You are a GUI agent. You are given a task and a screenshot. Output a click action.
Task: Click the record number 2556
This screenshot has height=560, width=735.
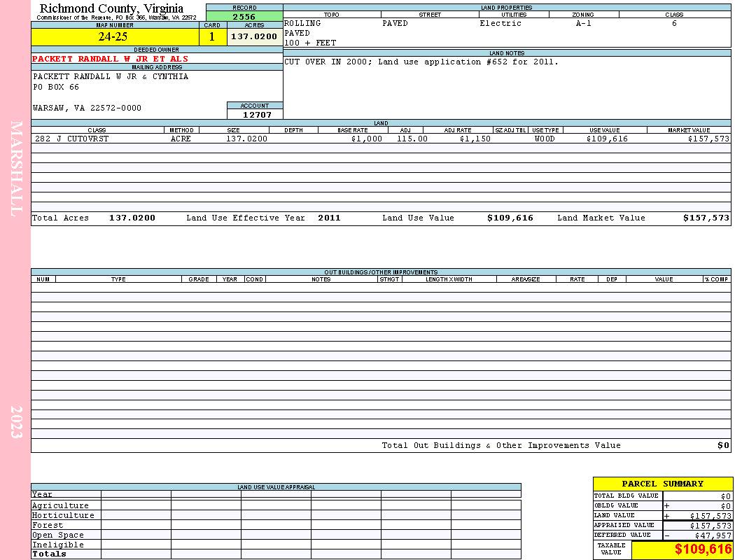point(244,17)
